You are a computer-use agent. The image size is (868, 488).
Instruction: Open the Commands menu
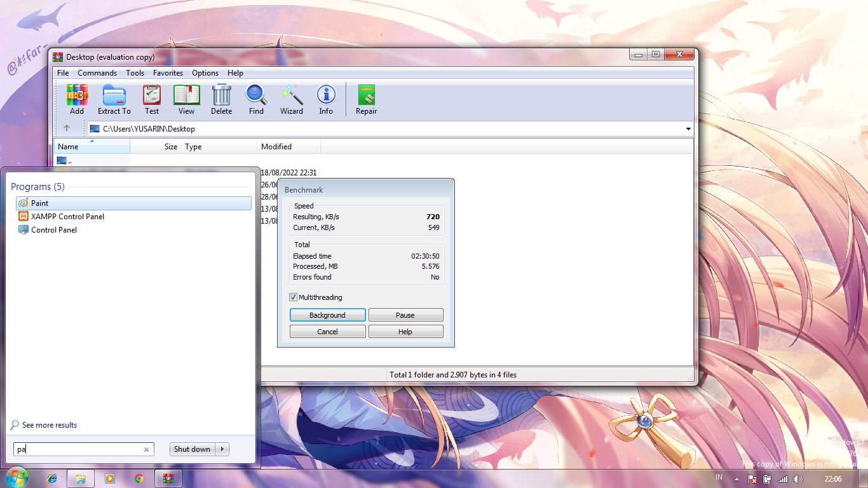[97, 73]
